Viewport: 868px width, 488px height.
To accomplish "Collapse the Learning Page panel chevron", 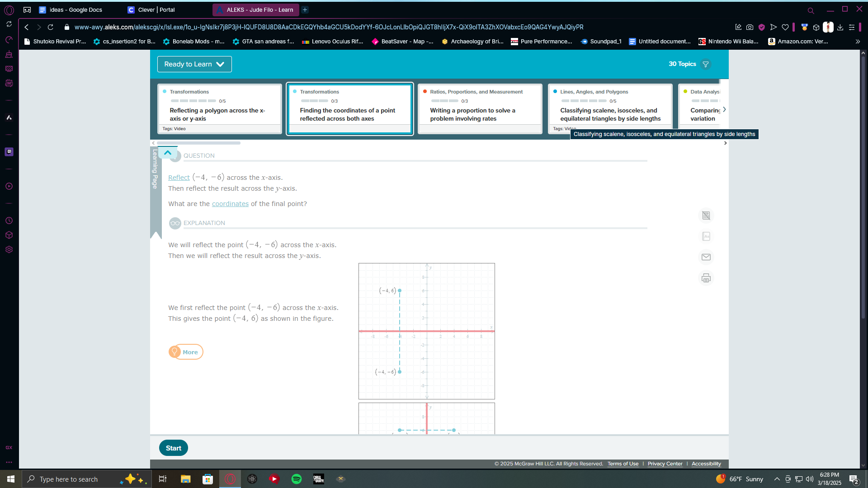I will click(x=168, y=153).
